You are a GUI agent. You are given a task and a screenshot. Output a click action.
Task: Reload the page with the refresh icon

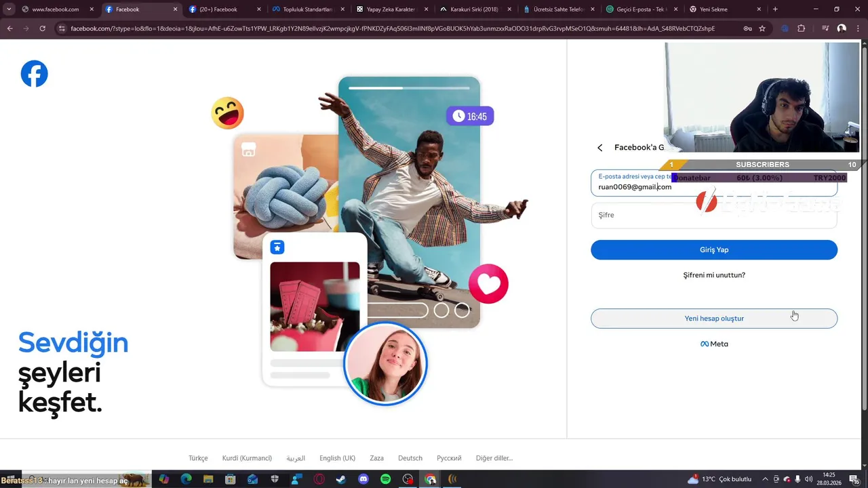tap(42, 28)
